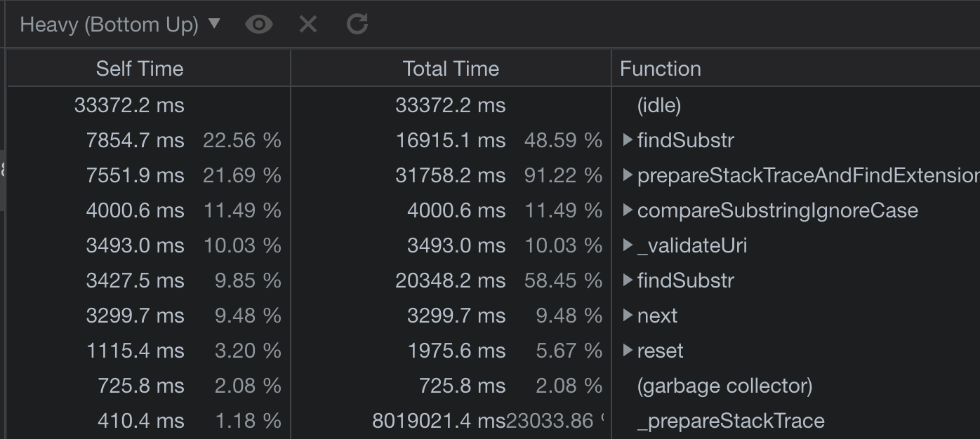The width and height of the screenshot is (980, 439).
Task: Expand the next function entry
Action: point(627,316)
